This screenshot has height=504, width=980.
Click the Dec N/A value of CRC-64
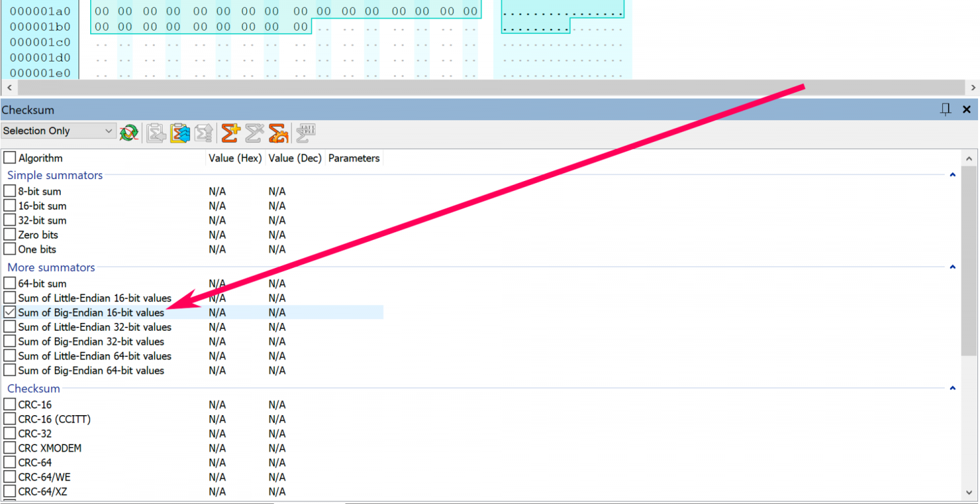click(x=277, y=462)
